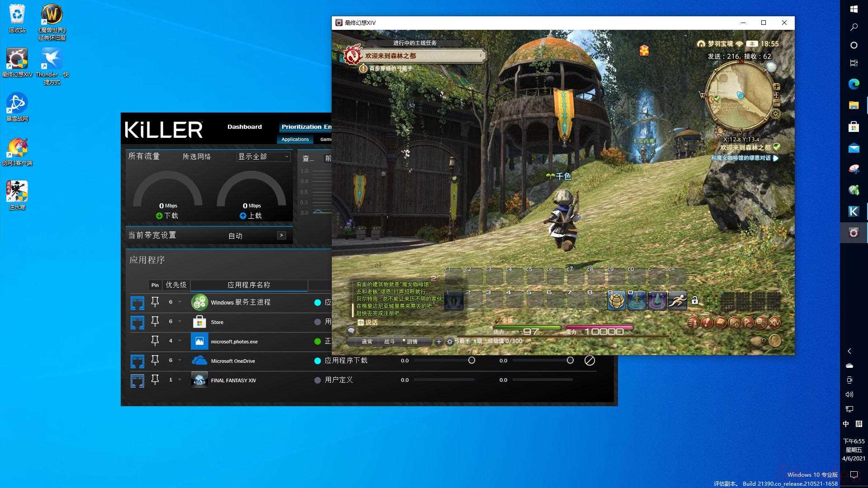Image resolution: width=868 pixels, height=488 pixels.
Task: Click the block icon for Microsoft OneDrive
Action: click(x=590, y=361)
